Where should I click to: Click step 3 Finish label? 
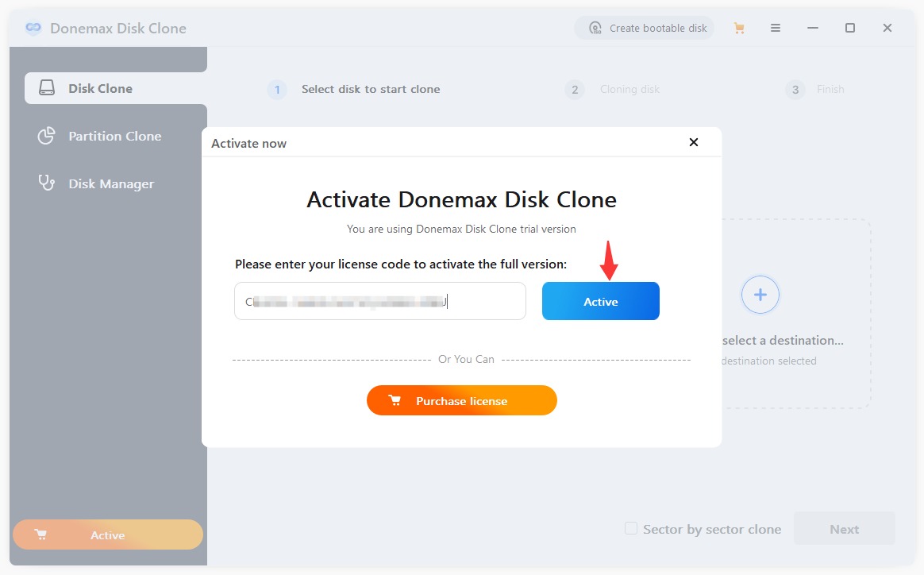pyautogui.click(x=830, y=89)
